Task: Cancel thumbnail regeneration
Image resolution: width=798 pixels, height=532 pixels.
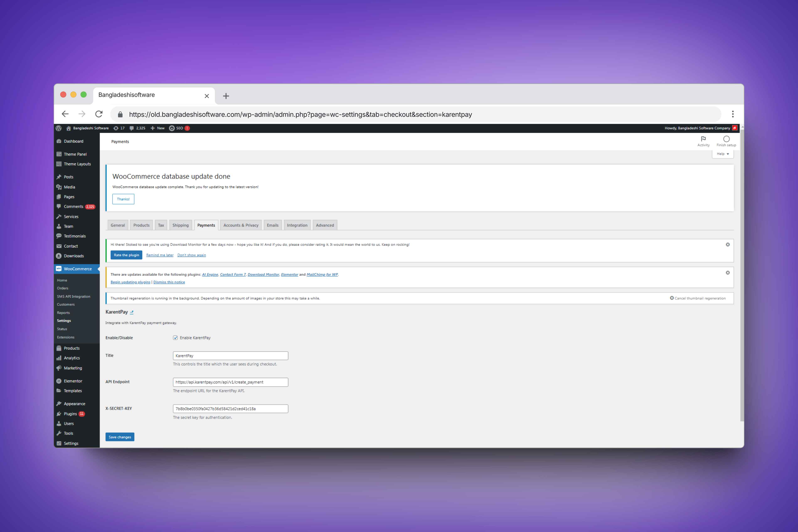Action: click(x=698, y=298)
